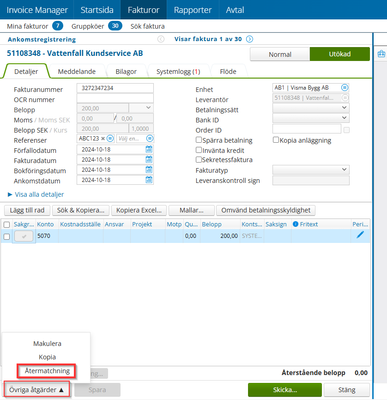
Task: Switch to the Bilagor tab
Action: click(126, 71)
